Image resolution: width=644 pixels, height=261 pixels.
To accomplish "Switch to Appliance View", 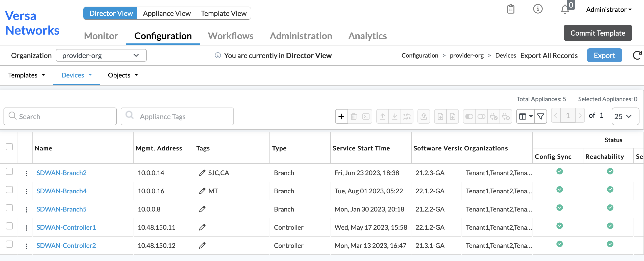I will [x=167, y=13].
